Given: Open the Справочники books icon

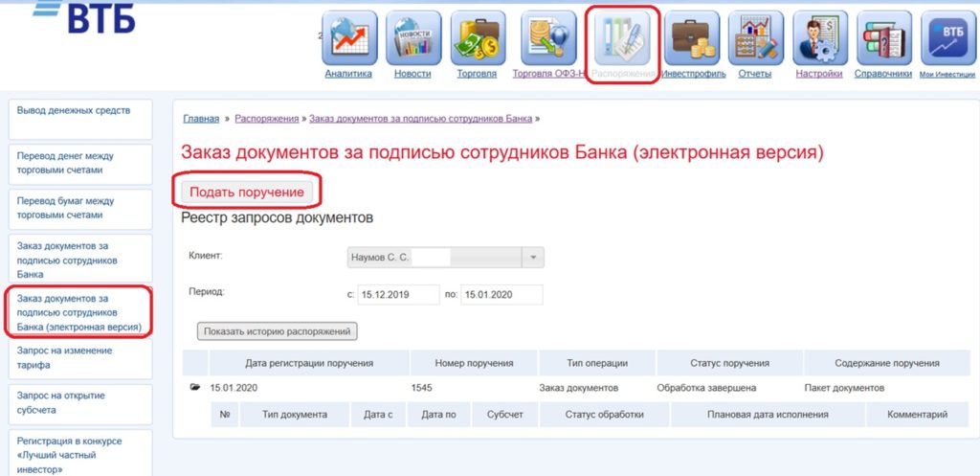Looking at the screenshot, I should click(883, 37).
